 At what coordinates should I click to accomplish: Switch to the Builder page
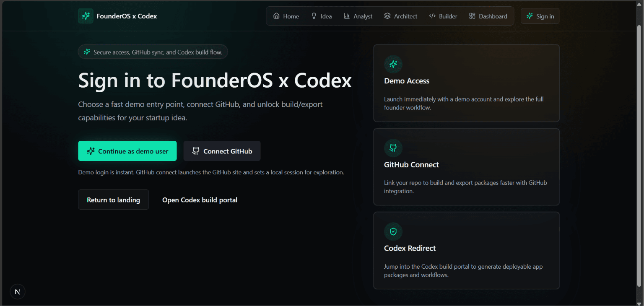(x=443, y=16)
